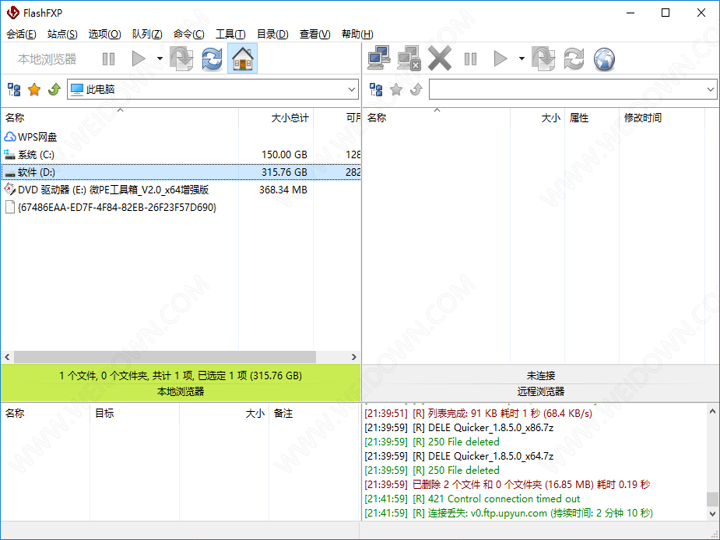Click the local pane pause button

coord(108,59)
